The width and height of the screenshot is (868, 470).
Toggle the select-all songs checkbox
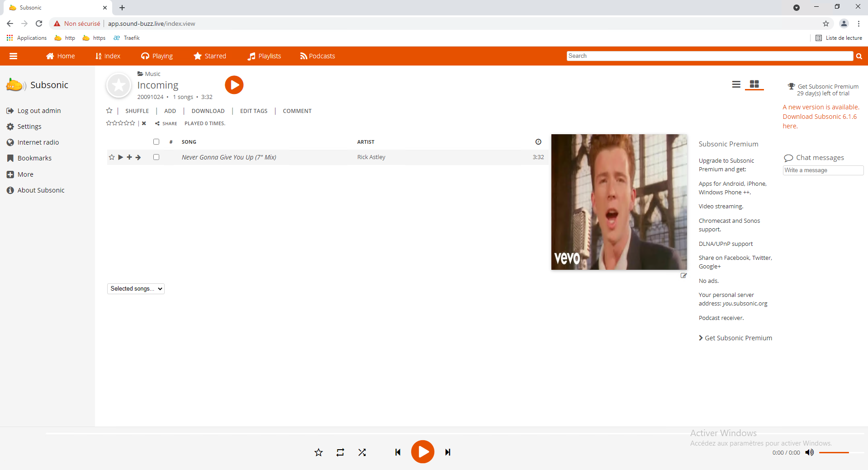[156, 141]
